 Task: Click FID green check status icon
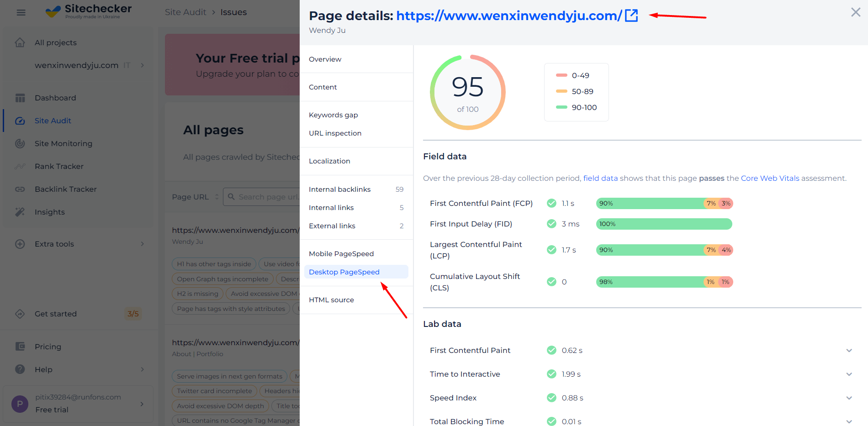(552, 224)
